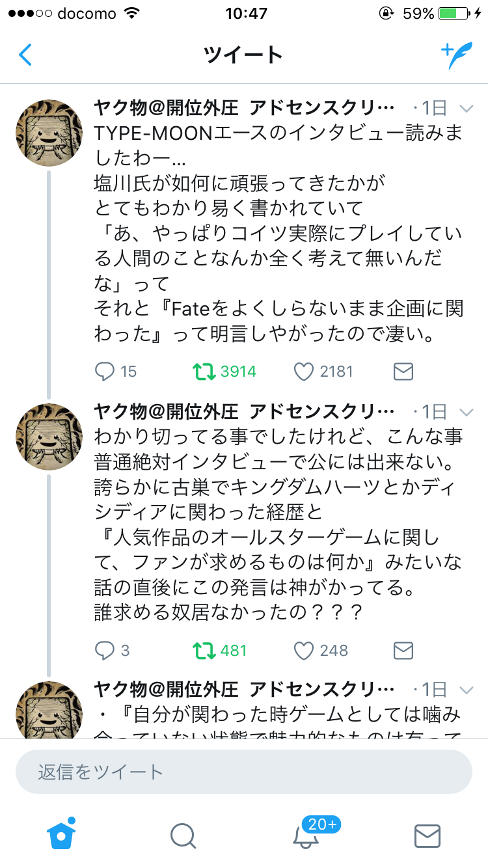Reply to the first tweet (15 replies)

coord(105,372)
